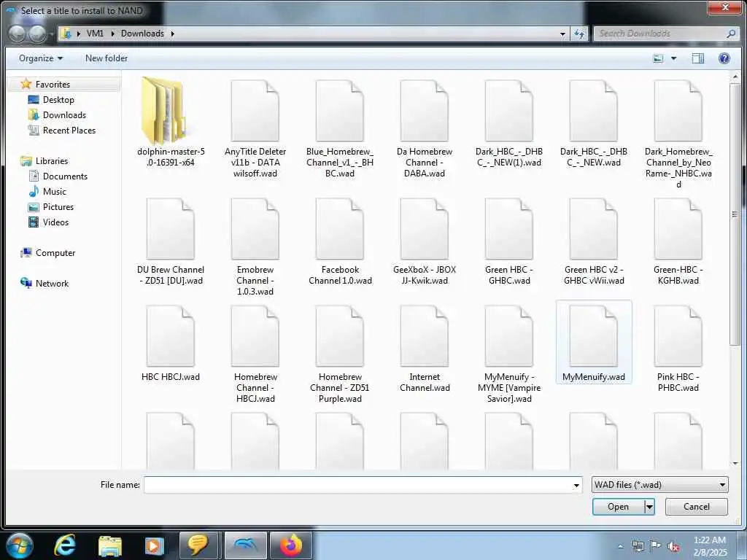Select Green HBC - GHBC.wad file icon

(508, 228)
